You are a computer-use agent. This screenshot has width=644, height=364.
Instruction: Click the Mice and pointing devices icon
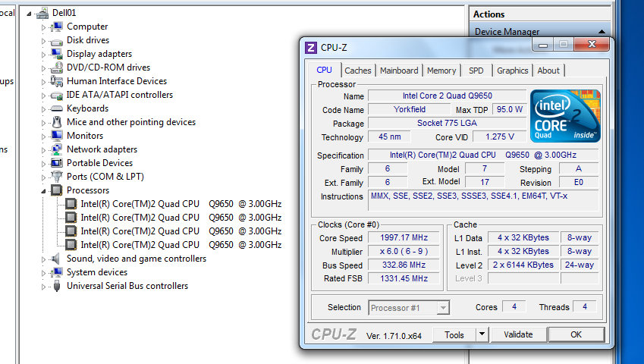pos(57,122)
